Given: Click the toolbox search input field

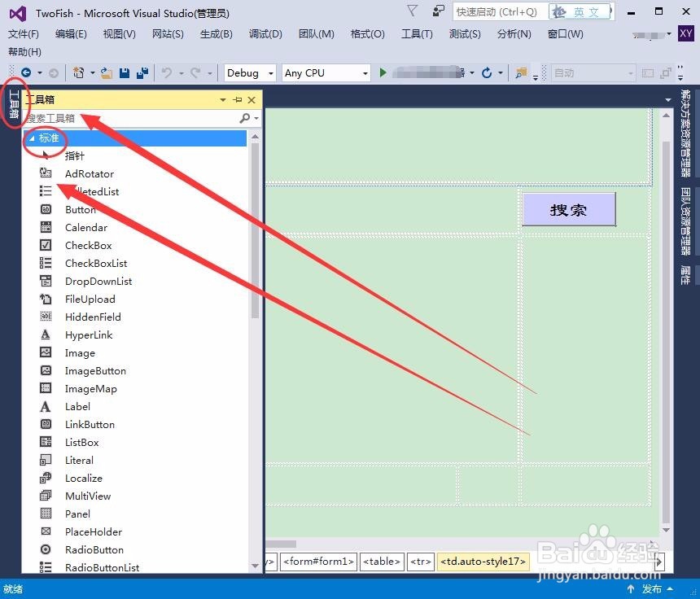Looking at the screenshot, I should 132,118.
